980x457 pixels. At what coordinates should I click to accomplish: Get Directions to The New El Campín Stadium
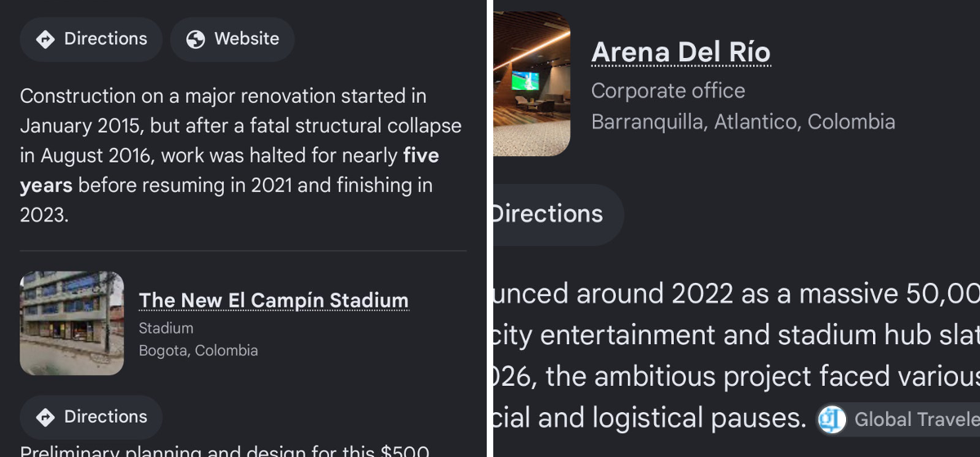91,417
